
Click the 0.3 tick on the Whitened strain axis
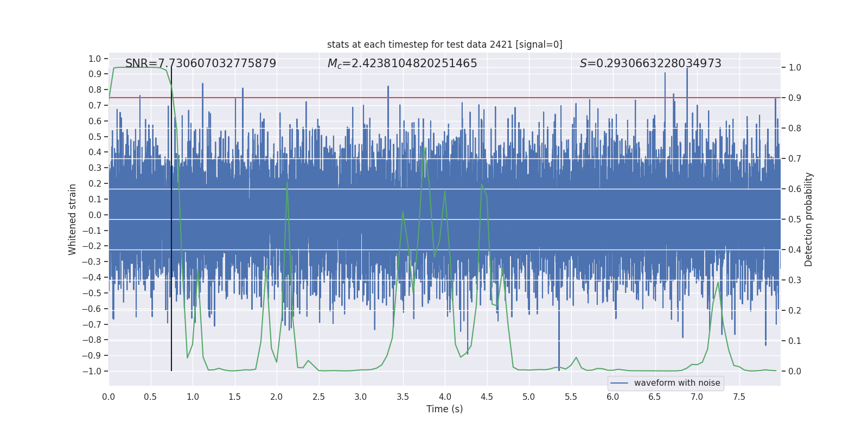click(x=95, y=168)
